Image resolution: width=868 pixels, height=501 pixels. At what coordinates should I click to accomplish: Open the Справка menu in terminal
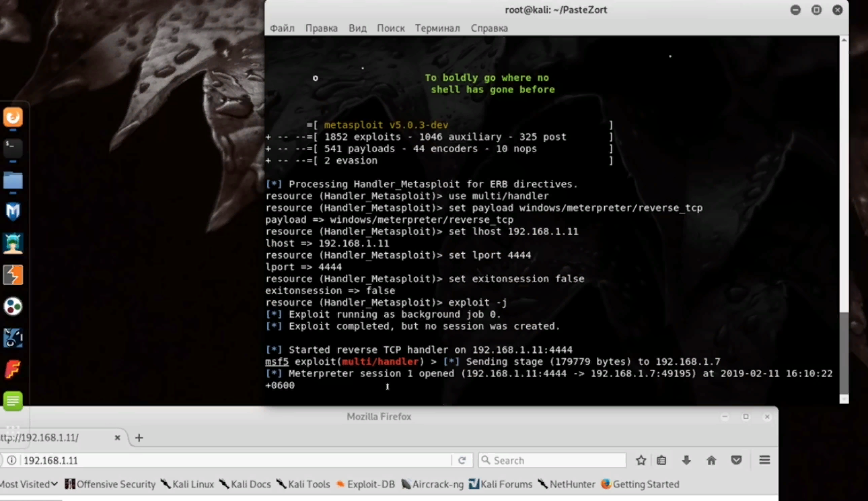(489, 28)
